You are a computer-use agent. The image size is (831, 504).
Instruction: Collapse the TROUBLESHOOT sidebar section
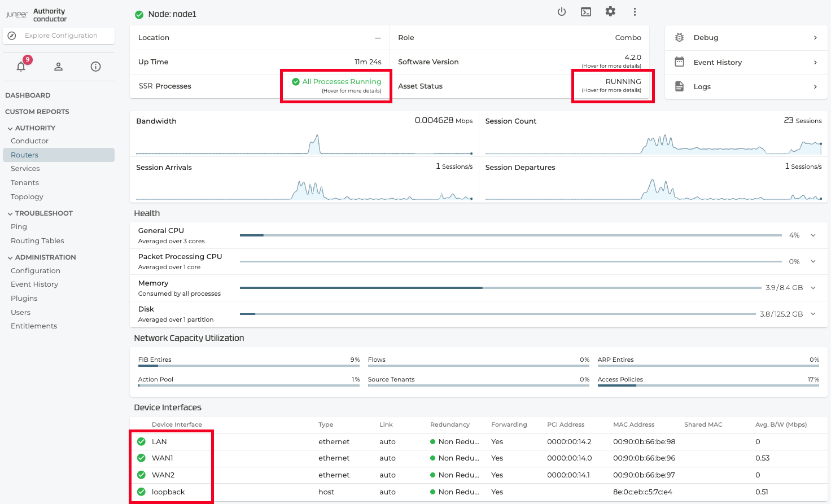[x=10, y=214]
